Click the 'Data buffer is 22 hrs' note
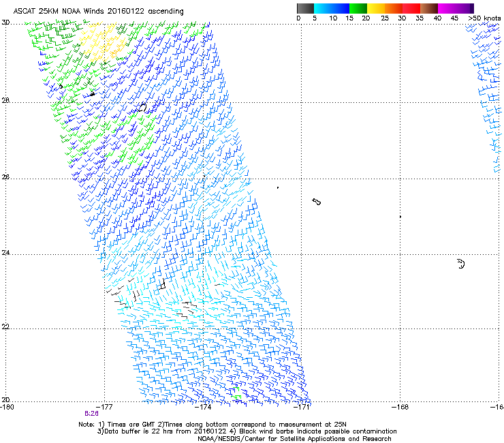 click(247, 431)
